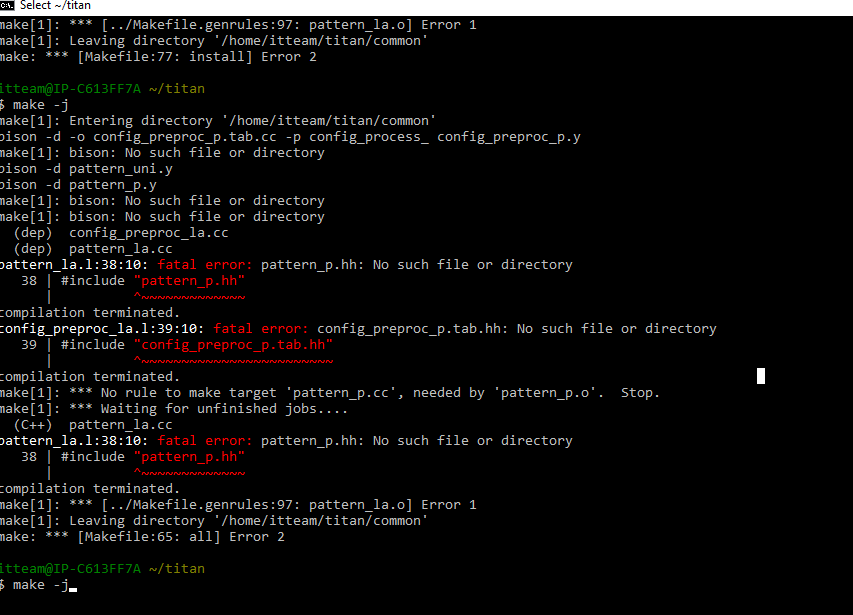
Task: Click the 'Entering directory' line
Action: [218, 121]
